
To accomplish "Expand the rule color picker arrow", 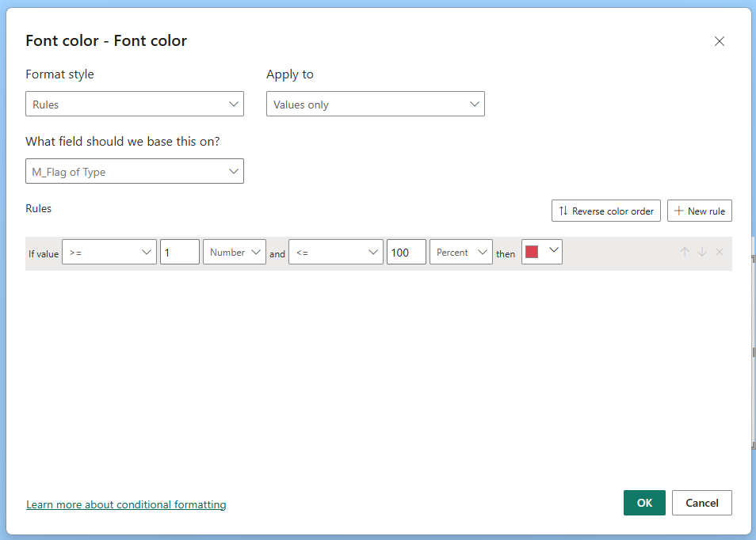I will pyautogui.click(x=553, y=250).
